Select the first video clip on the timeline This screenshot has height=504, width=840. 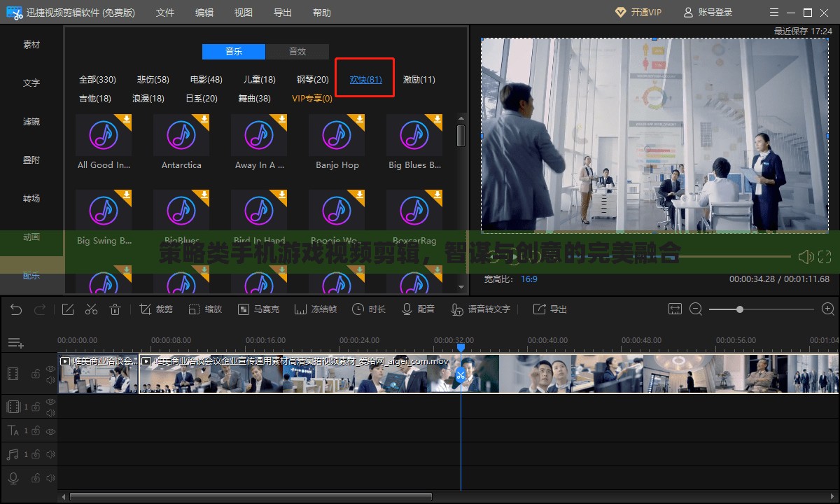(x=99, y=374)
